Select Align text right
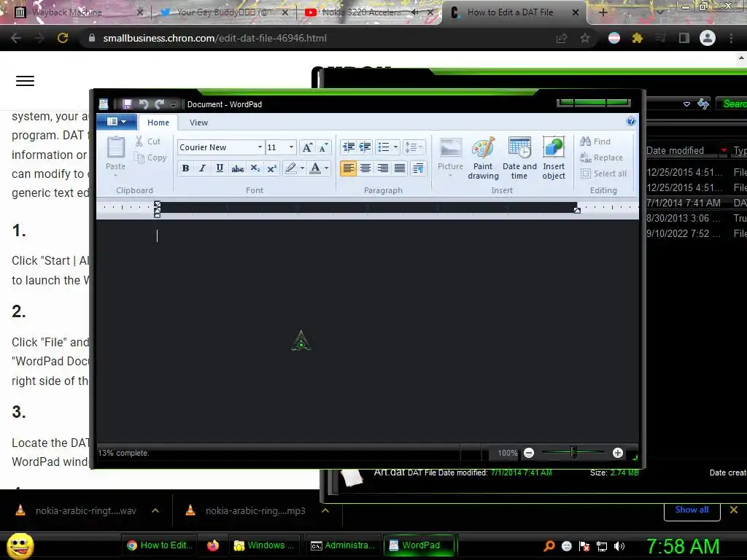Image resolution: width=747 pixels, height=560 pixels. click(x=382, y=168)
